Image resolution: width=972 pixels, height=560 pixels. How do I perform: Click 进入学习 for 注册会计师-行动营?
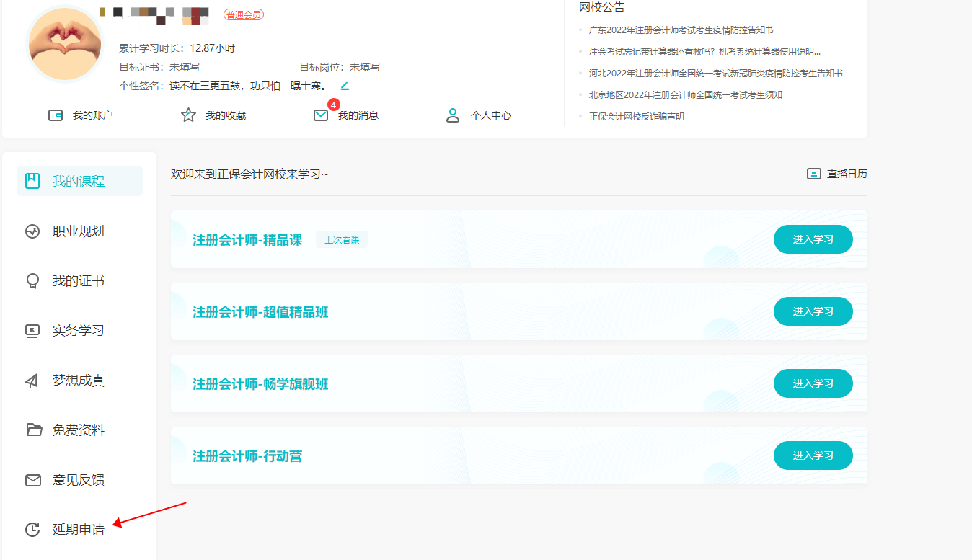click(813, 455)
